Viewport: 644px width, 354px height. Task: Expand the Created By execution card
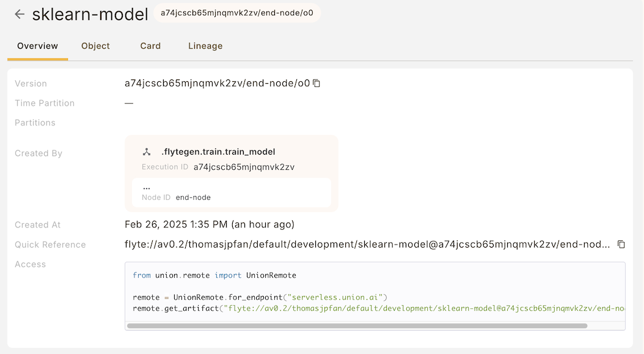232,172
